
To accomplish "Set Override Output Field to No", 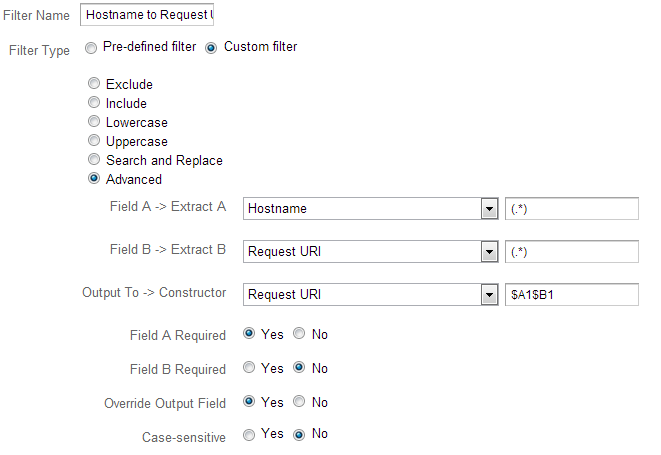I will 299,402.
